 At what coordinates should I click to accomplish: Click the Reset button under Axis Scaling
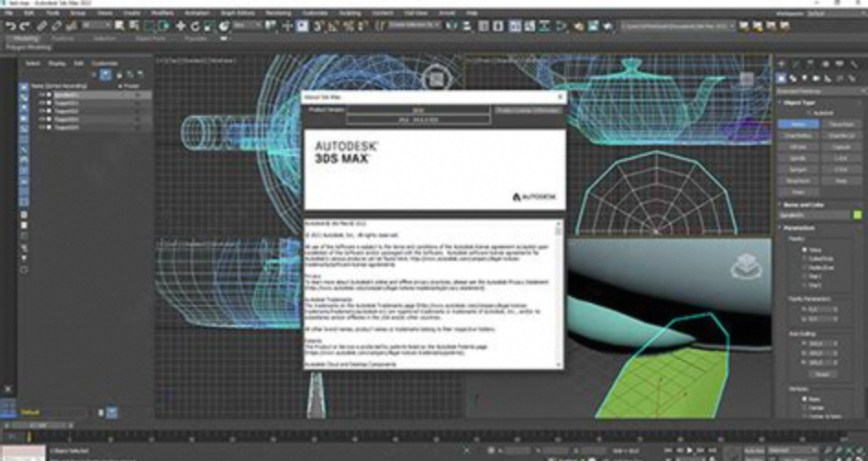coord(822,374)
